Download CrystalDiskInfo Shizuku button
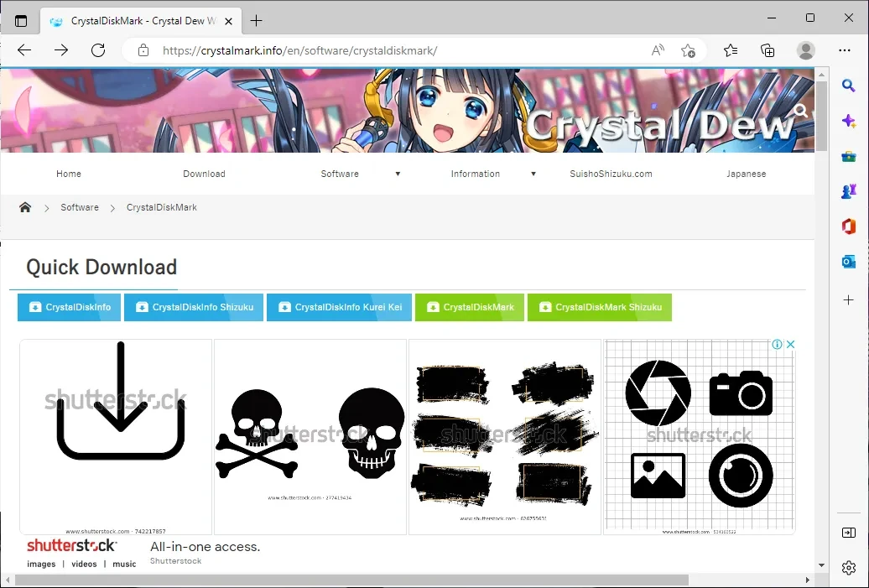The height and width of the screenshot is (588, 869). click(194, 307)
